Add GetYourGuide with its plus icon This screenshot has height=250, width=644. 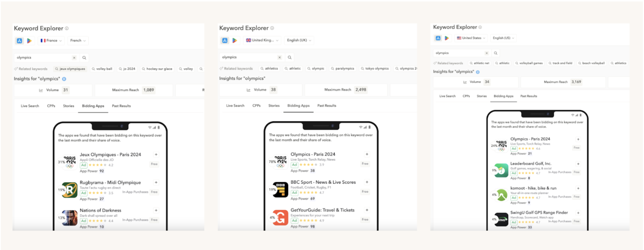coord(367,210)
